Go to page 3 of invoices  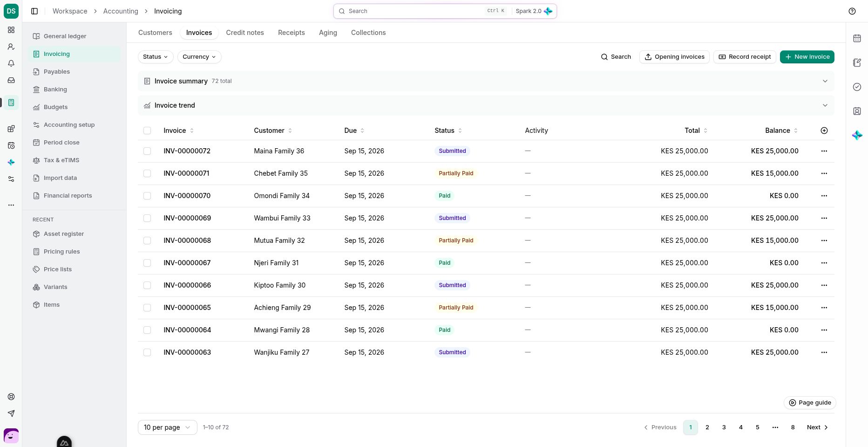pyautogui.click(x=724, y=427)
